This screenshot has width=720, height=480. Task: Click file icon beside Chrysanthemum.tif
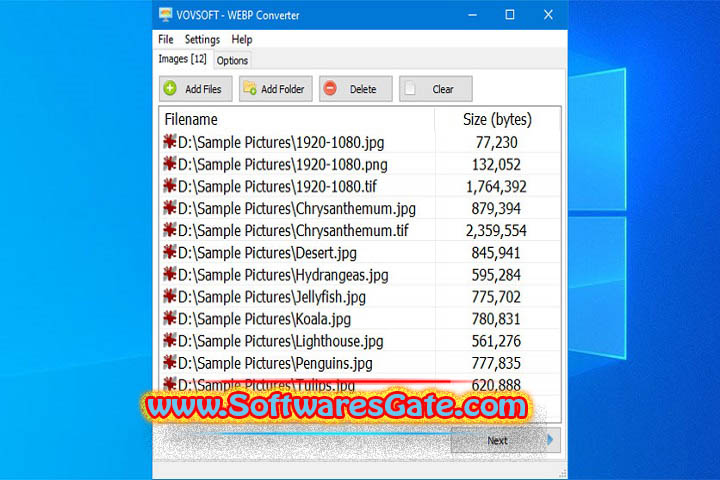[x=170, y=230]
